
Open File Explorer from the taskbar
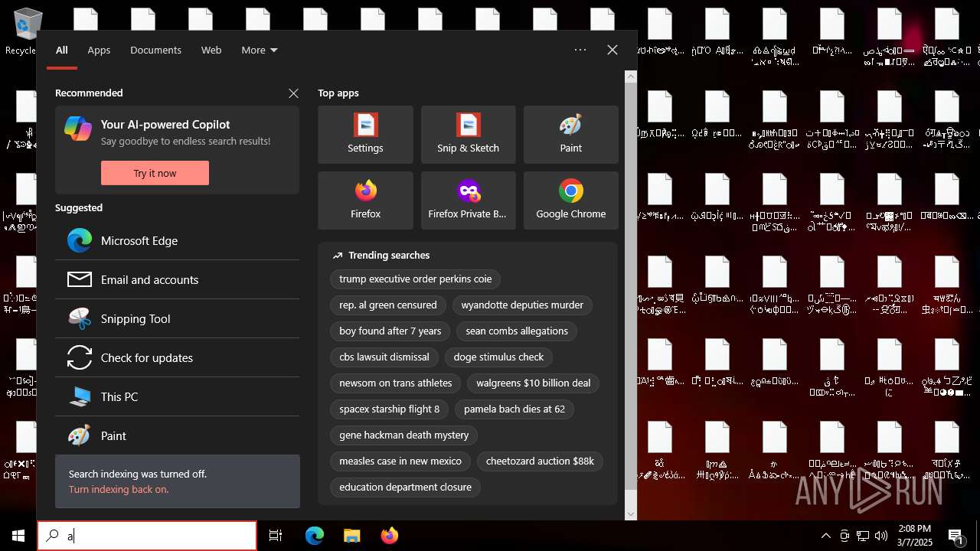[x=351, y=536]
